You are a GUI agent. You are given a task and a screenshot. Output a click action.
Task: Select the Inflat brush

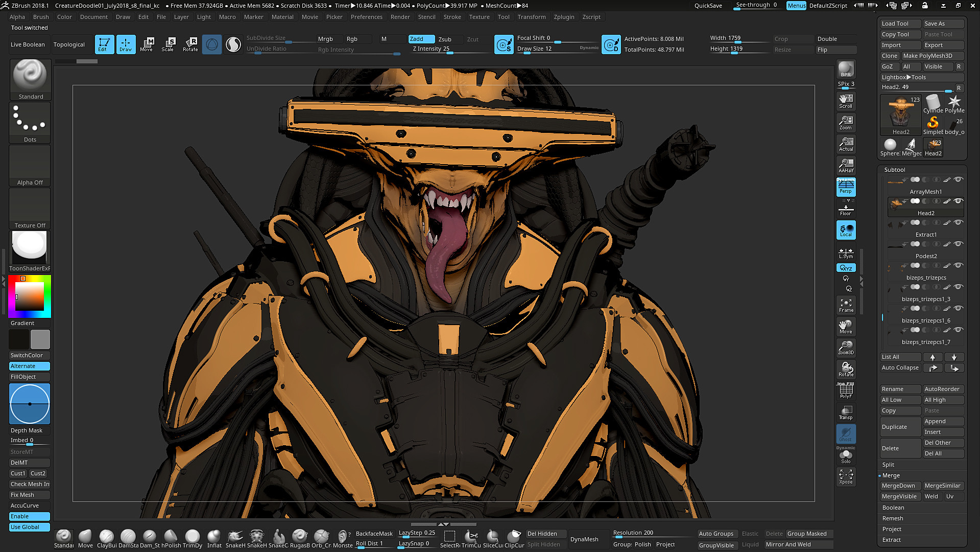tap(214, 539)
